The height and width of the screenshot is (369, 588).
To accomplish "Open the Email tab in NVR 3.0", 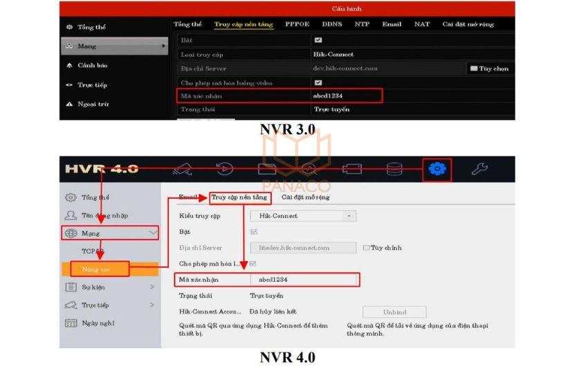I will pos(392,24).
